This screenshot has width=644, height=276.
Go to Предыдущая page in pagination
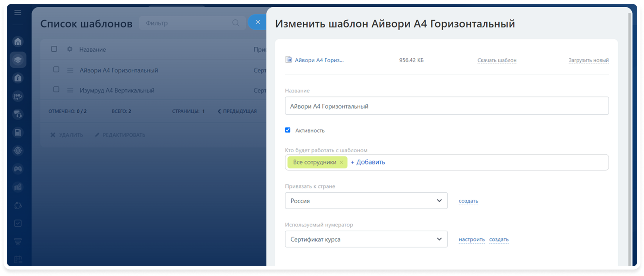pos(237,111)
